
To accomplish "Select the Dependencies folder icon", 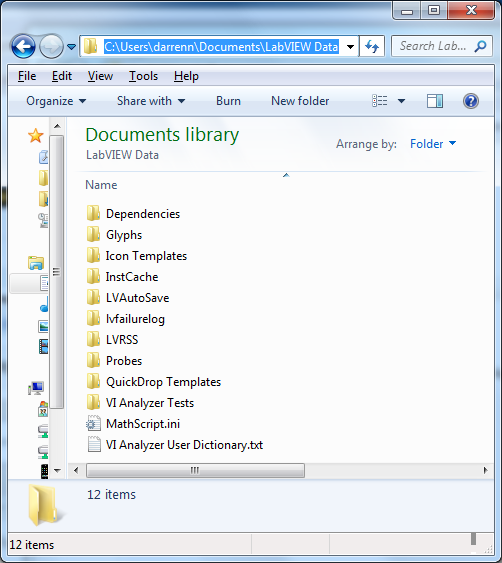I will (x=93, y=213).
